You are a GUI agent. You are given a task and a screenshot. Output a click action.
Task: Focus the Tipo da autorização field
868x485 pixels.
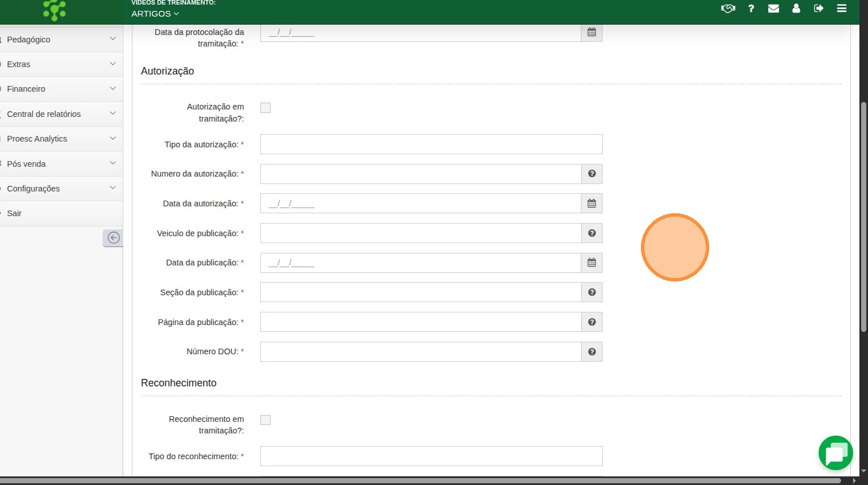pyautogui.click(x=431, y=144)
